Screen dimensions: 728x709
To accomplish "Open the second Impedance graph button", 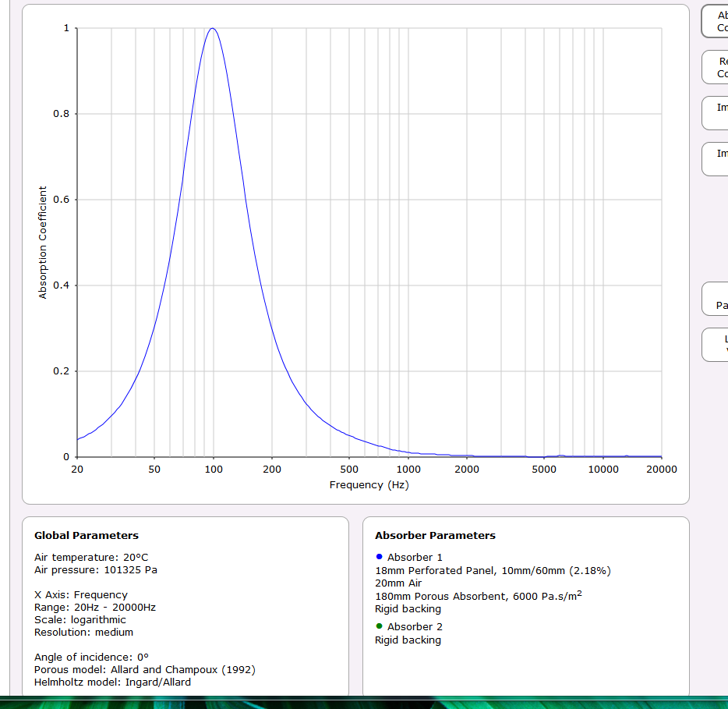I will (717, 159).
